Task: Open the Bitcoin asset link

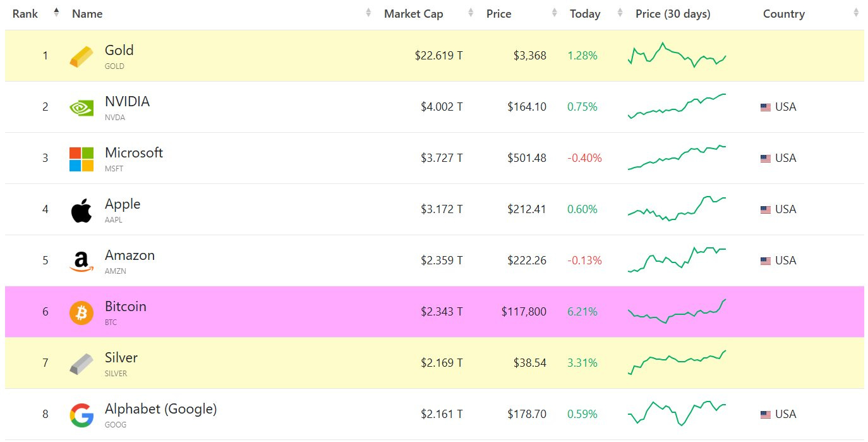Action: point(126,306)
